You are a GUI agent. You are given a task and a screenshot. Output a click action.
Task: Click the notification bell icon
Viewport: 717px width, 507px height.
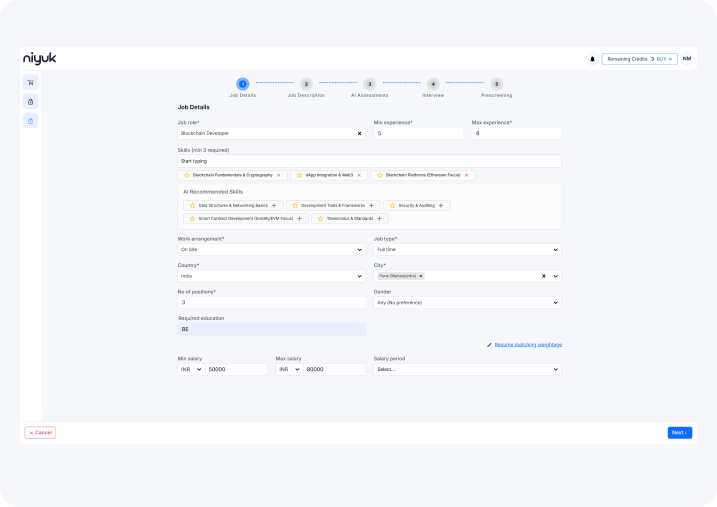coord(592,59)
